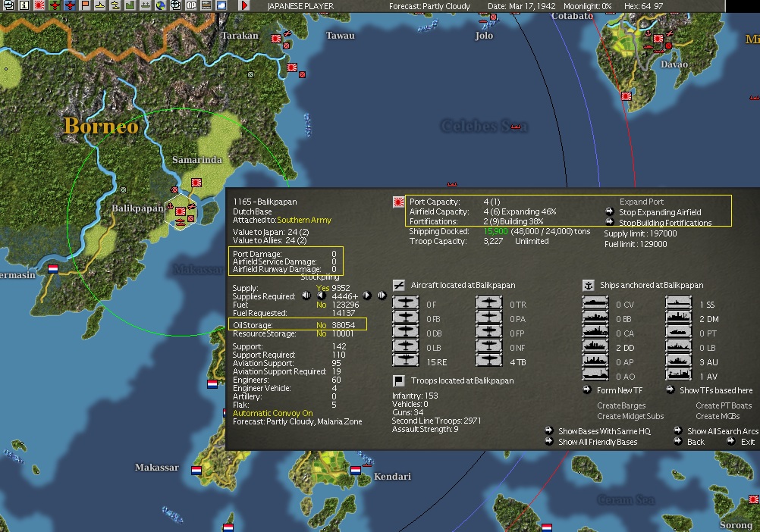This screenshot has height=532, width=760.
Task: Select the green-background red plane toolbar icon
Action: pyautogui.click(x=55, y=5)
